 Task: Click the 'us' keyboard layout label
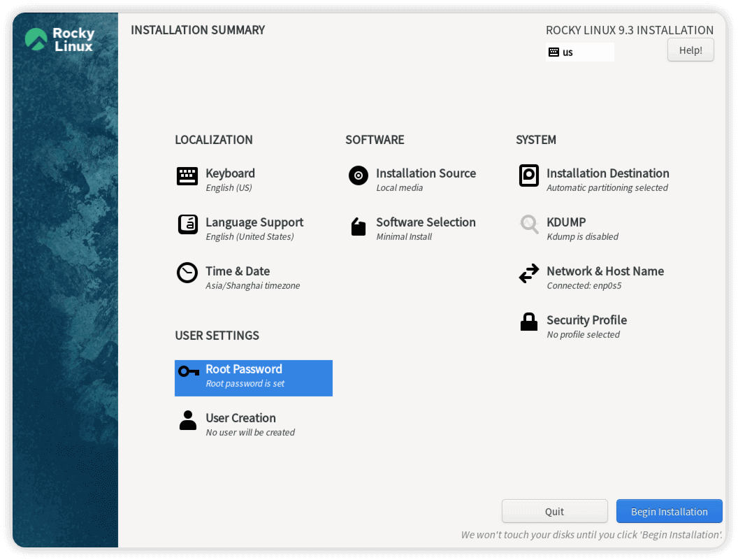(x=567, y=52)
